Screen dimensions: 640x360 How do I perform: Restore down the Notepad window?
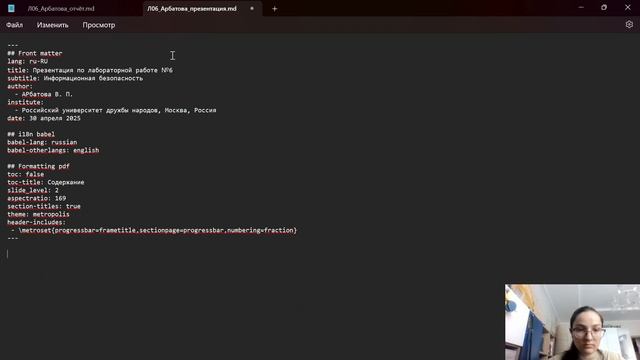click(x=604, y=8)
